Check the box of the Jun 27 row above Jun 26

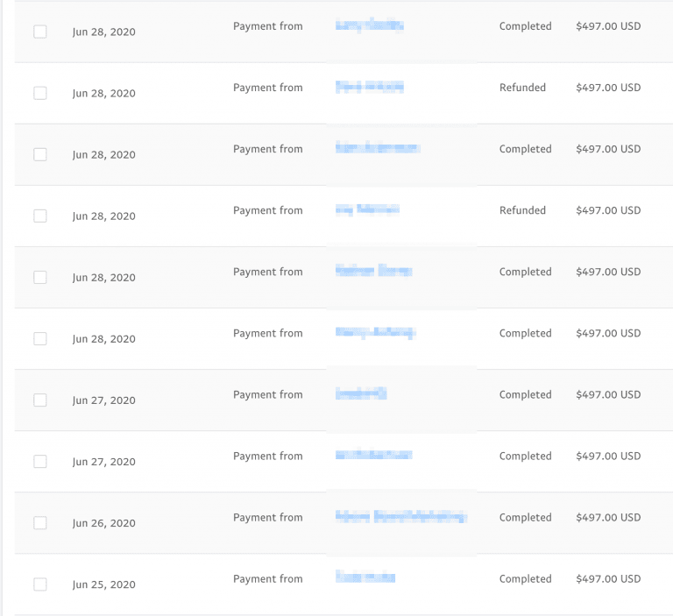tap(40, 462)
